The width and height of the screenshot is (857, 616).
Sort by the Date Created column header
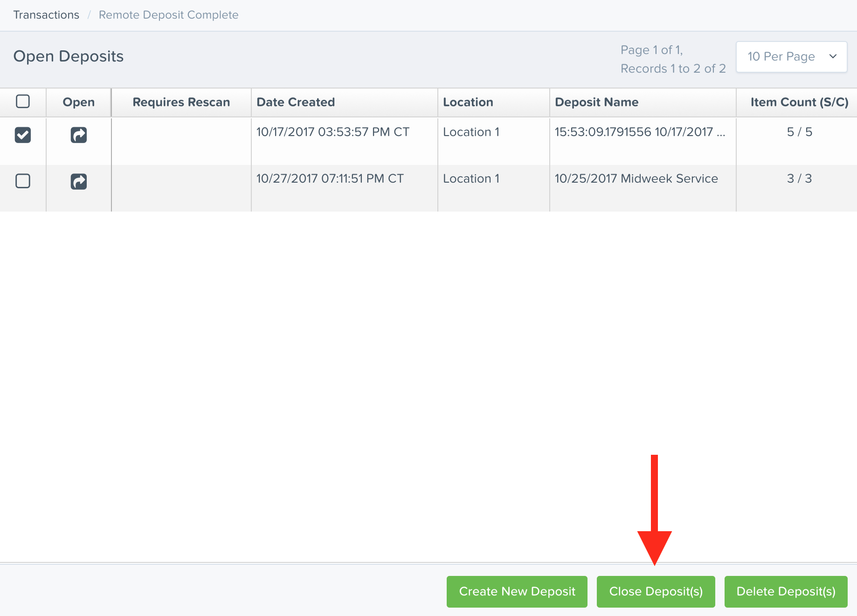click(296, 102)
